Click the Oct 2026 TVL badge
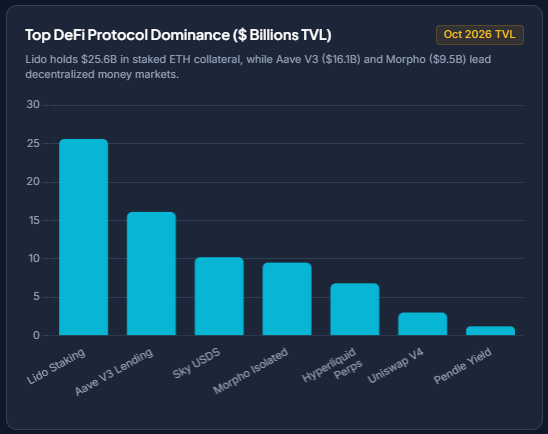The width and height of the screenshot is (548, 434). (480, 35)
